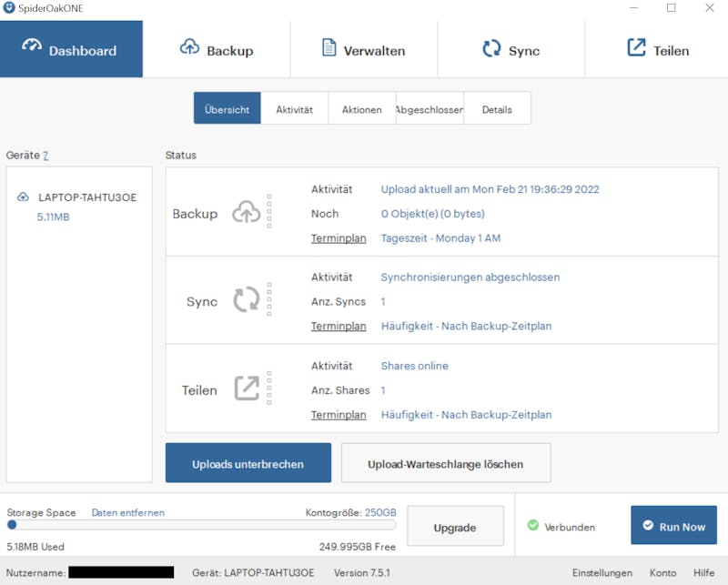Click the SpiderOakONE app logo in title bar
Screen dimensions: 728x585
(x=9, y=7)
